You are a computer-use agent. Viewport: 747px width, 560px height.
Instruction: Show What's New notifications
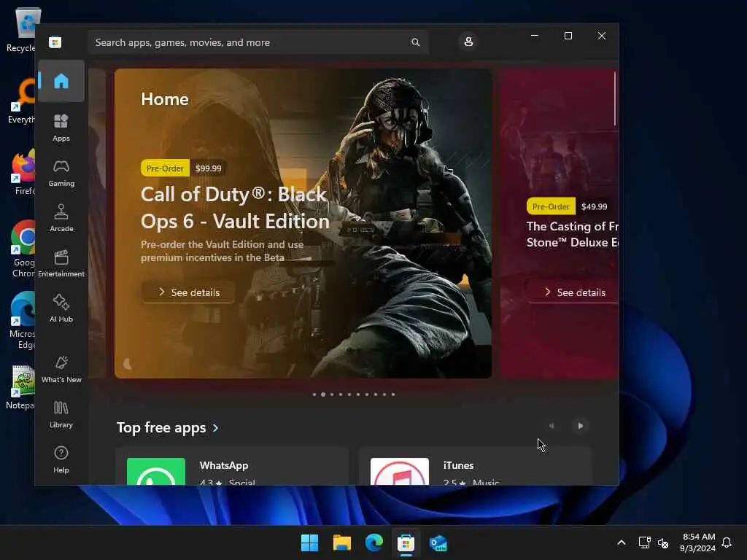[x=61, y=369]
